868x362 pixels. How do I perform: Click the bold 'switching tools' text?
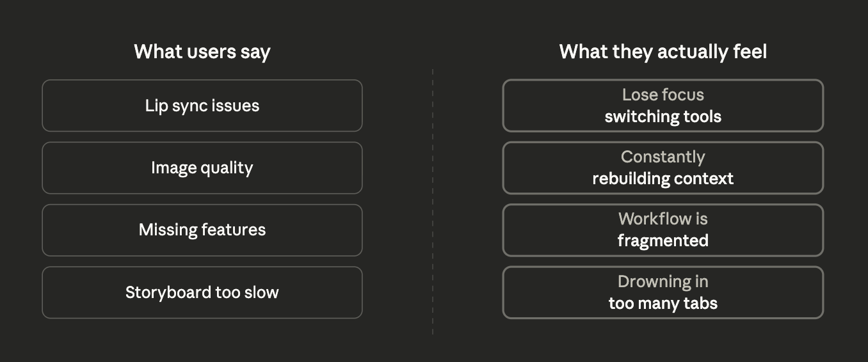[x=663, y=116]
